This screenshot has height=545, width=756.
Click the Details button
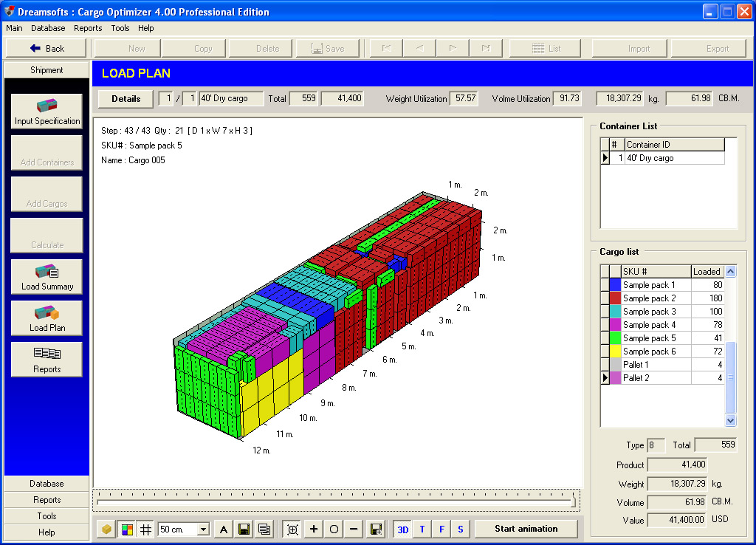[x=126, y=98]
